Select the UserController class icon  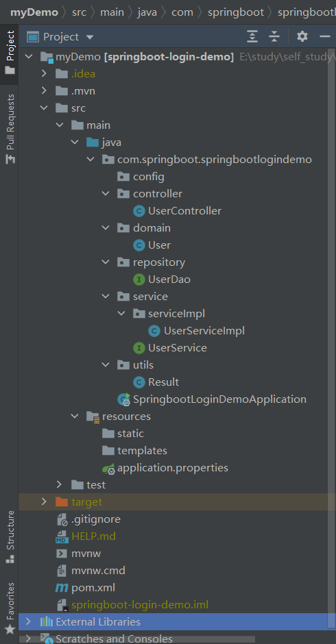pyautogui.click(x=139, y=211)
